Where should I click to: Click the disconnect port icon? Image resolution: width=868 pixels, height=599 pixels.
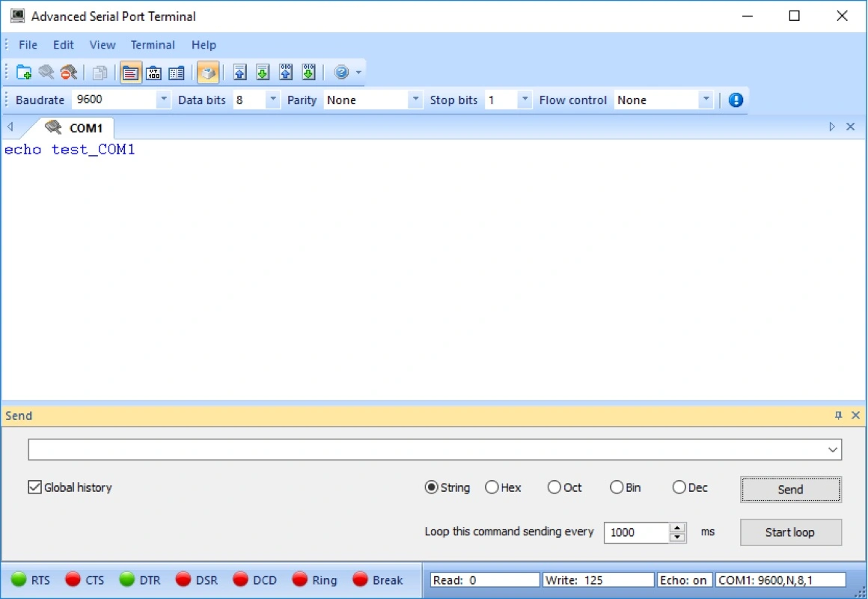click(x=69, y=73)
